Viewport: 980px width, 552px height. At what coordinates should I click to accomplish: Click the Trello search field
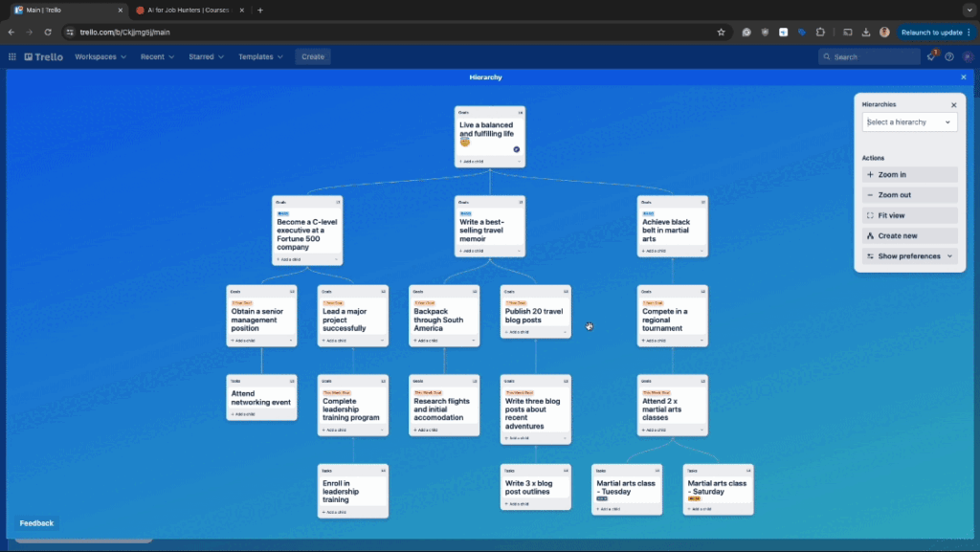point(869,56)
